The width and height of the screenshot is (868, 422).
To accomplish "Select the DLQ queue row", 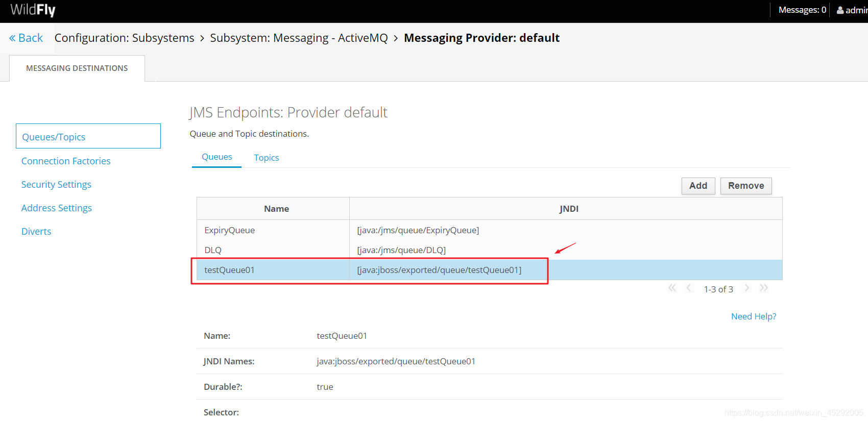I will point(490,250).
